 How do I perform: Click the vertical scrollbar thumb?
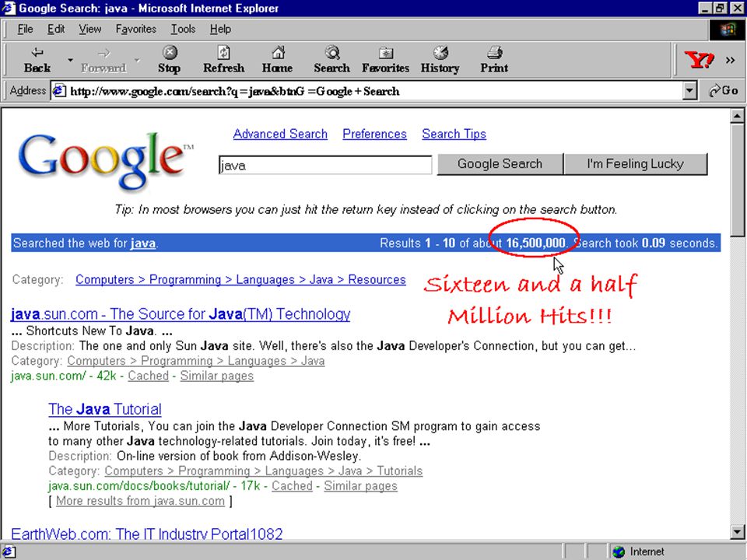pyautogui.click(x=737, y=179)
